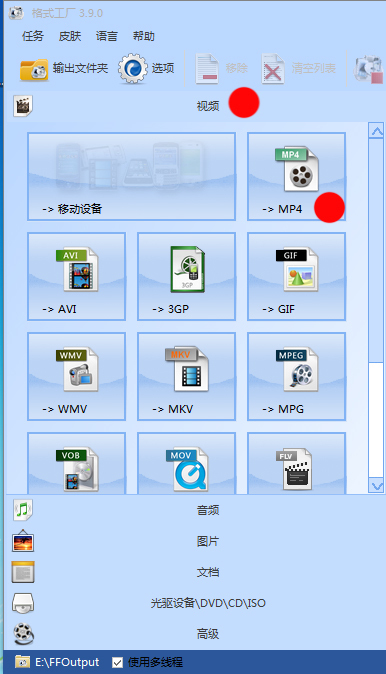Choose the MKV format icon
Viewport: 386px width, 674px height.
coord(187,369)
